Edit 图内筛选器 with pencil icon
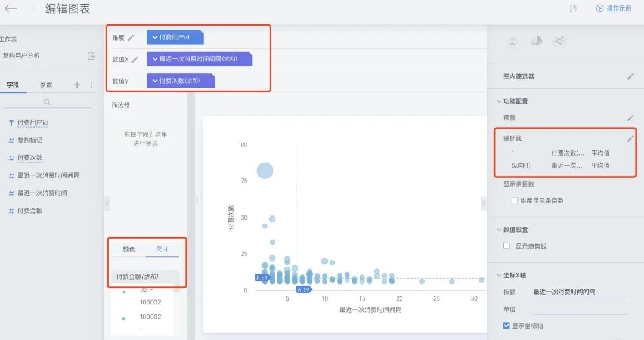Viewport: 644px width, 340px height. pyautogui.click(x=630, y=77)
